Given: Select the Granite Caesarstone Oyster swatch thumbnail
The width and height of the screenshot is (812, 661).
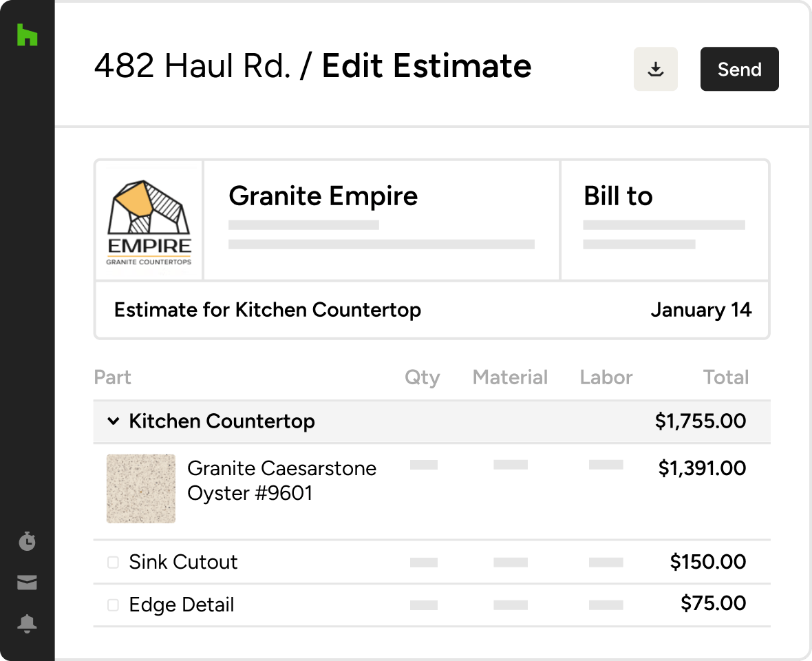Looking at the screenshot, I should pos(141,488).
